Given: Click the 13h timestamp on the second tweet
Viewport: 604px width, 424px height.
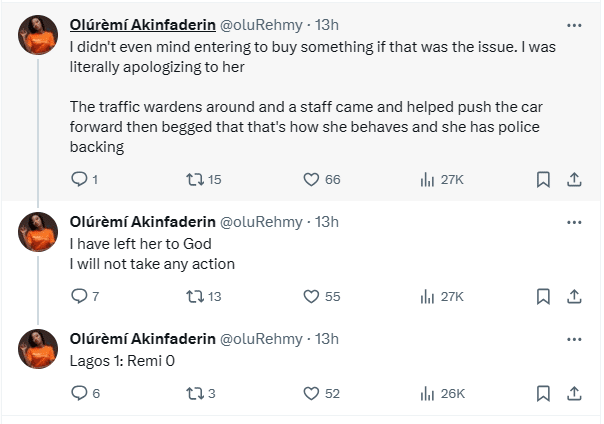Looking at the screenshot, I should coord(327,220).
